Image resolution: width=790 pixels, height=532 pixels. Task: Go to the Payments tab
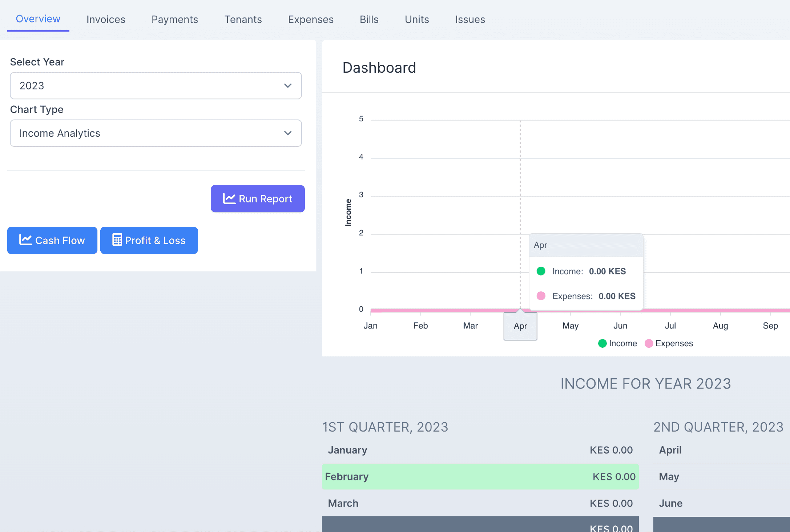click(x=175, y=19)
